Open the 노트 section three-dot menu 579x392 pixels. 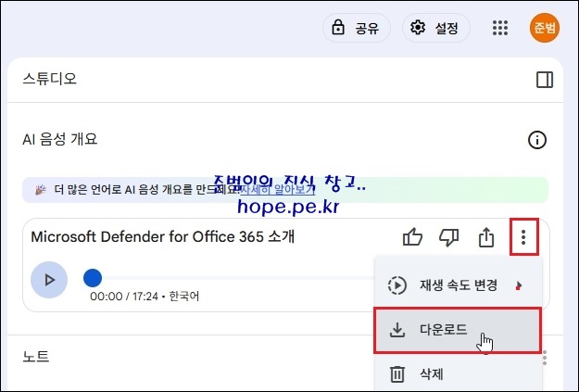[x=545, y=358]
